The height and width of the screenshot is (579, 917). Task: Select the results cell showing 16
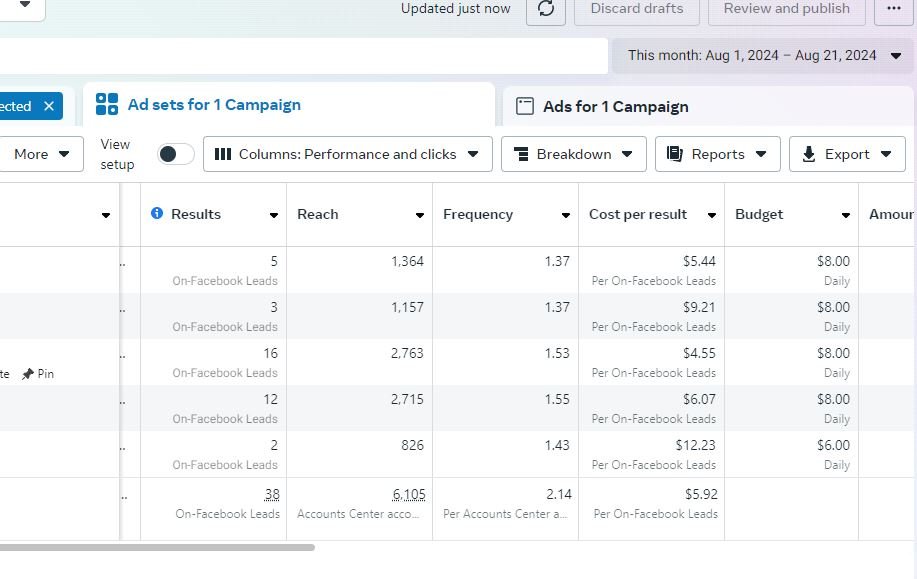click(270, 353)
